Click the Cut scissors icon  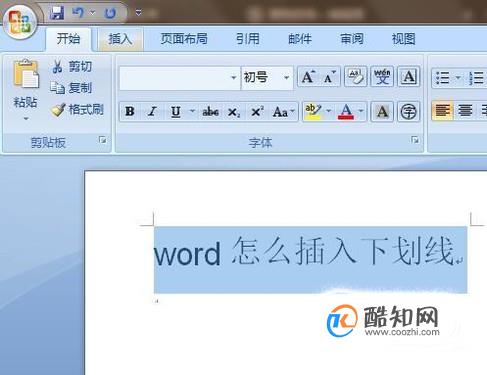[57, 66]
